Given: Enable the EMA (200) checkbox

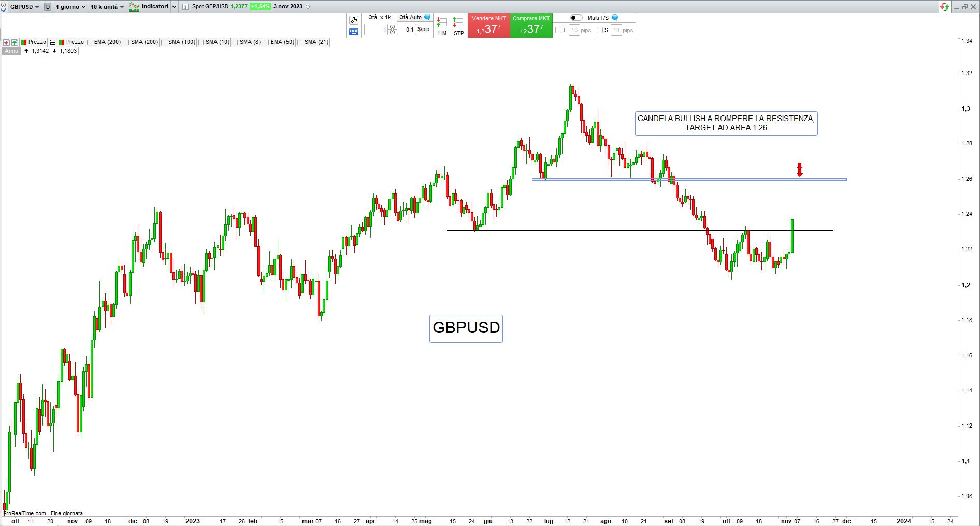Looking at the screenshot, I should click(x=90, y=42).
